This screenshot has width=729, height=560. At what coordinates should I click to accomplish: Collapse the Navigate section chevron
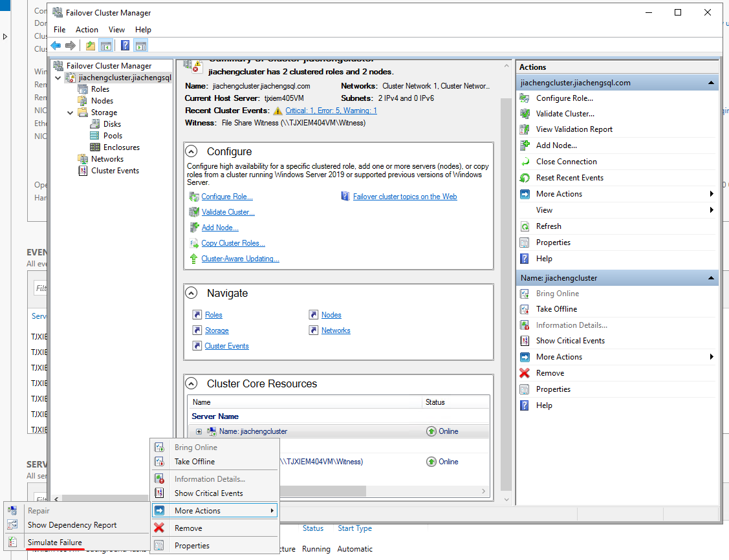(x=191, y=293)
